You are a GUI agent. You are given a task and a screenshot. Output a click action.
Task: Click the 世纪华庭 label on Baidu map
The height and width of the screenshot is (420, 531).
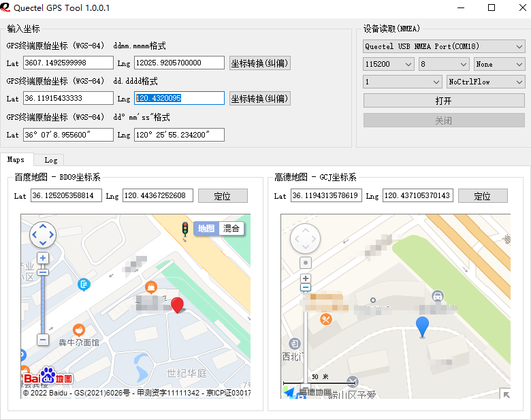(187, 373)
